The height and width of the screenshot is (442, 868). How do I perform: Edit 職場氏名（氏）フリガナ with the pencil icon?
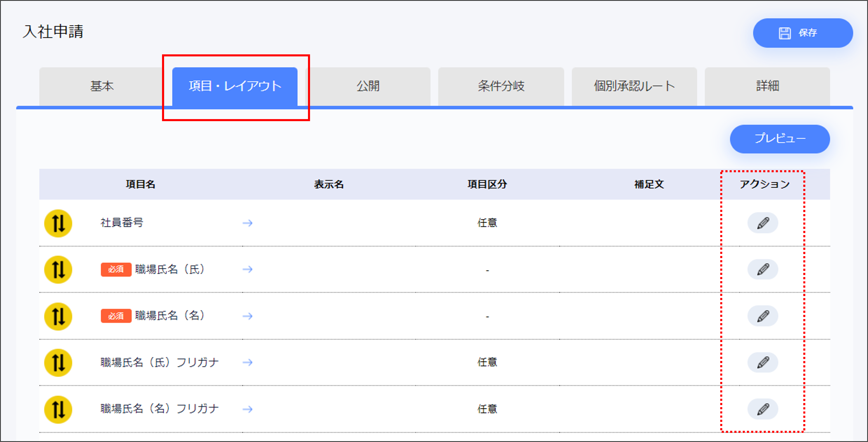click(763, 362)
